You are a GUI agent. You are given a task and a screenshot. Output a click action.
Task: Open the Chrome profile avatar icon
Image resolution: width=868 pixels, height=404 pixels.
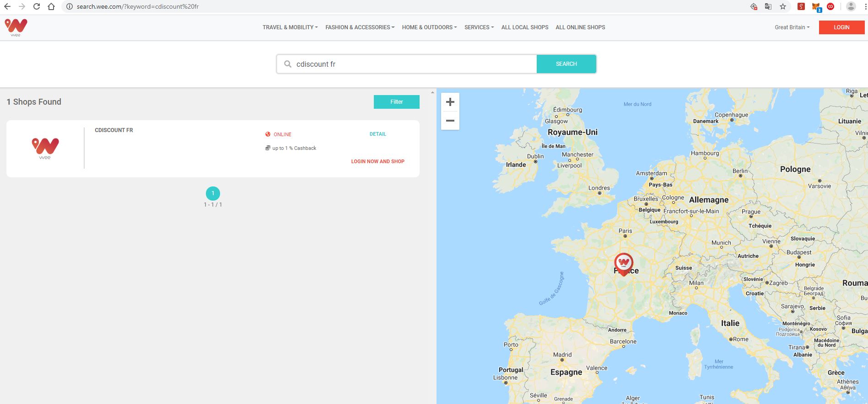pos(851,6)
